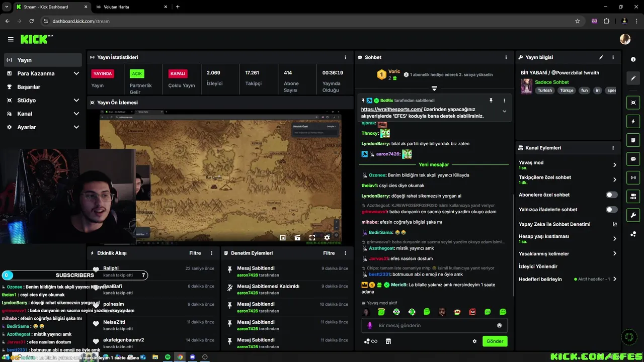Select Yayın in left sidebar

[42, 60]
